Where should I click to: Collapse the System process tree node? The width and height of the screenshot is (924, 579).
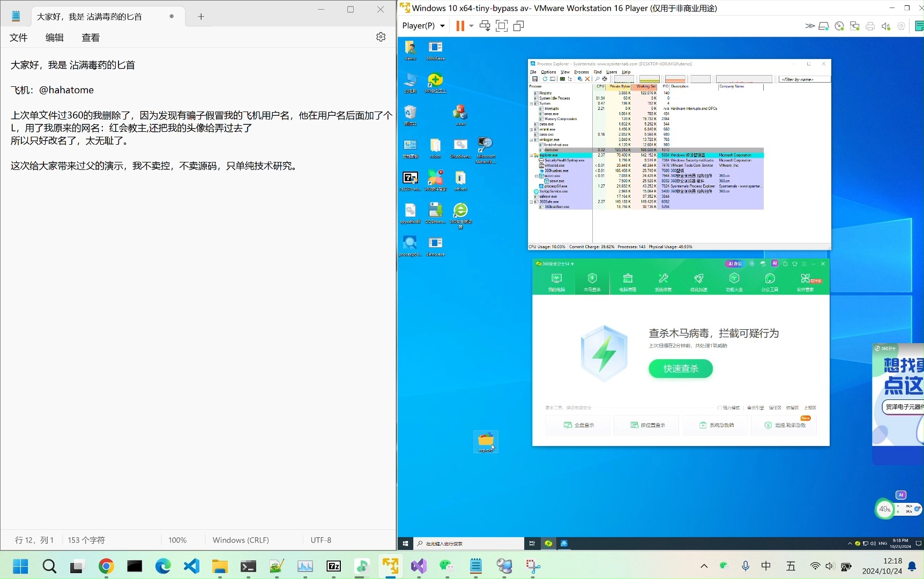(x=532, y=103)
